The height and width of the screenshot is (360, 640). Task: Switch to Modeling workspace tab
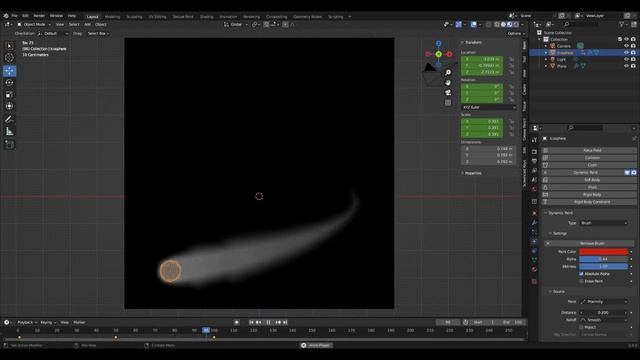112,17
